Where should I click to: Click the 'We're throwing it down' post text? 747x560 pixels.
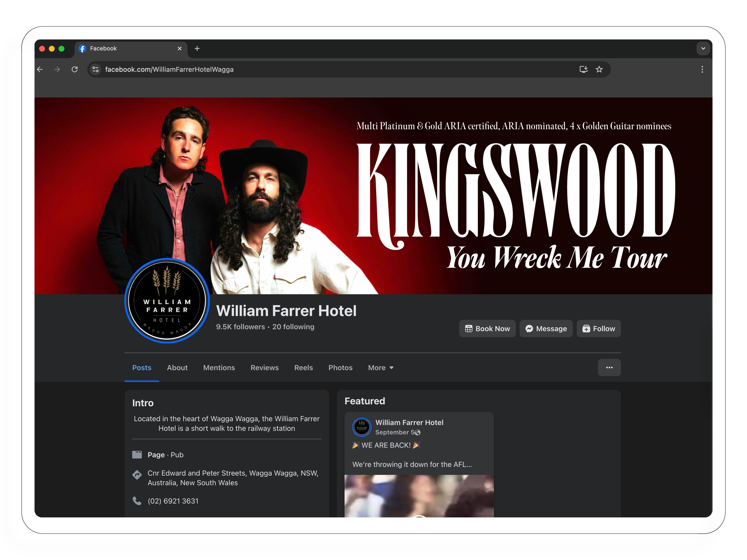412,464
